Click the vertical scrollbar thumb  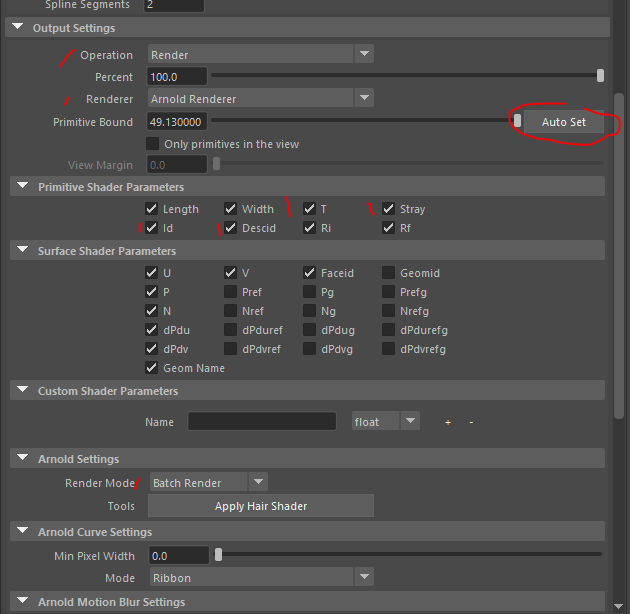pyautogui.click(x=619, y=256)
